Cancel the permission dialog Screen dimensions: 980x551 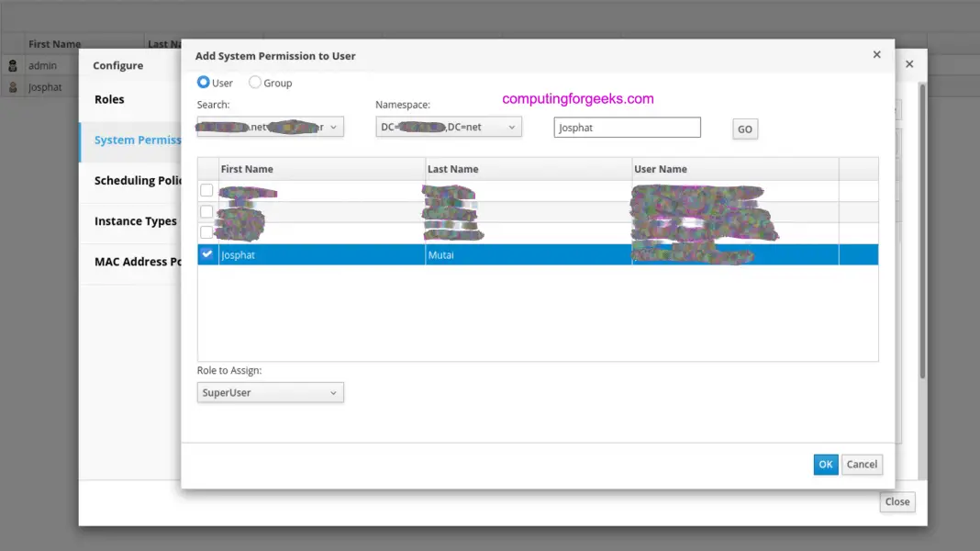(x=861, y=464)
